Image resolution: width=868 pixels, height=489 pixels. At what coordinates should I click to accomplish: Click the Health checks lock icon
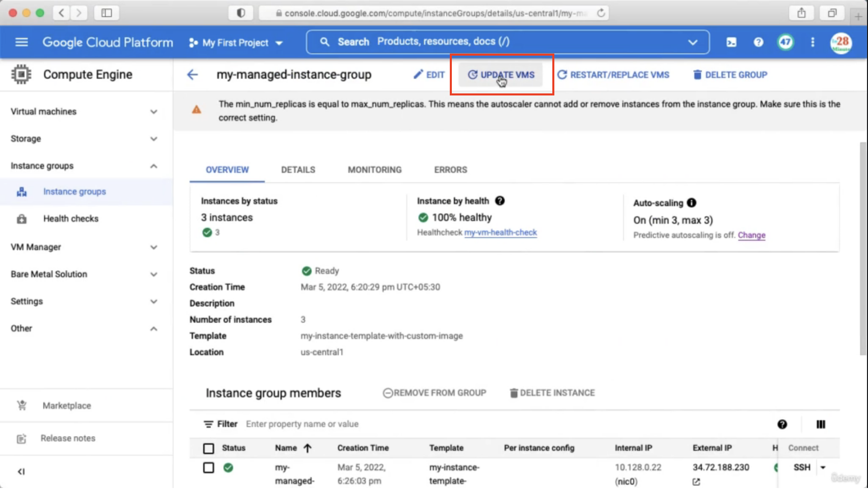click(x=21, y=219)
